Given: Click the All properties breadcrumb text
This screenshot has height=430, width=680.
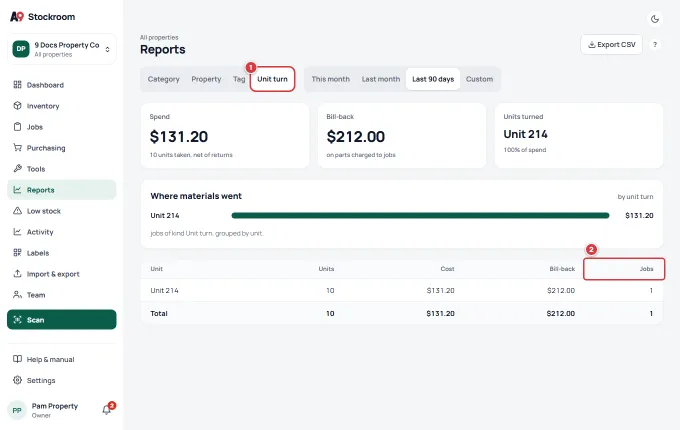Looking at the screenshot, I should pyautogui.click(x=159, y=38).
